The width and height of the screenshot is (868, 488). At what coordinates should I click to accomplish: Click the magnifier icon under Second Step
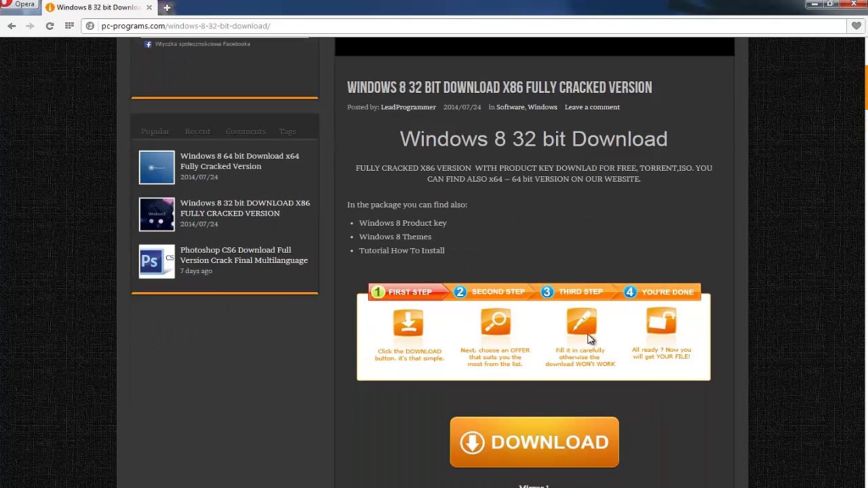pyautogui.click(x=495, y=322)
